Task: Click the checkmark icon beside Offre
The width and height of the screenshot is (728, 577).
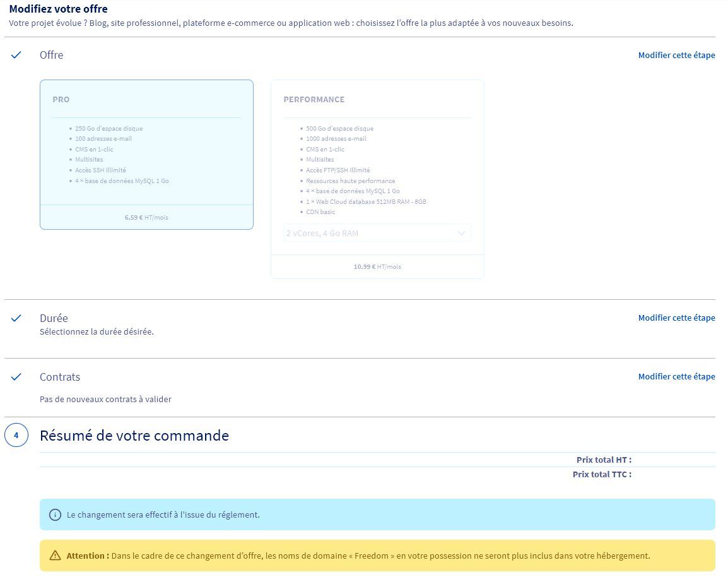Action: point(16,55)
